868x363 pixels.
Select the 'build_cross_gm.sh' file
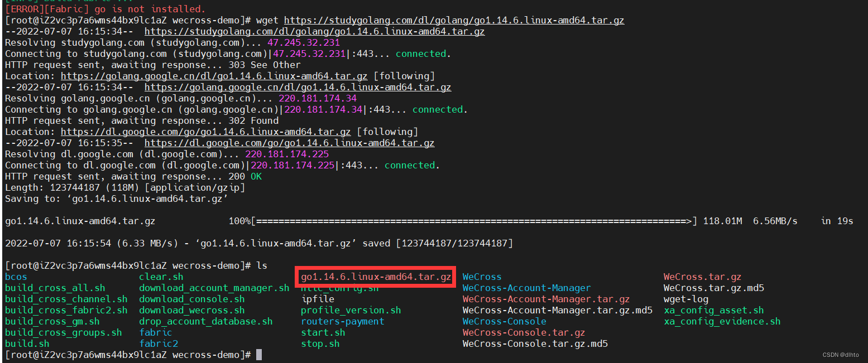coord(52,322)
